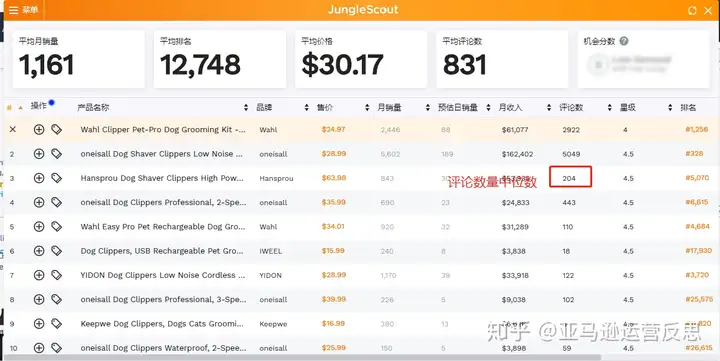Viewport: 720px width, 361px height.
Task: Add Keepwe Dog Clippers product via the plus icon
Action: 39,324
